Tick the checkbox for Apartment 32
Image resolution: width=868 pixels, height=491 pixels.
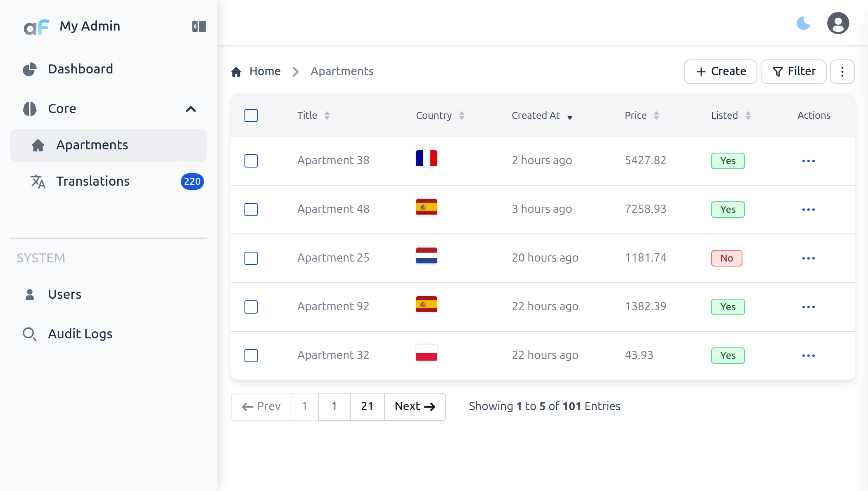[251, 356]
